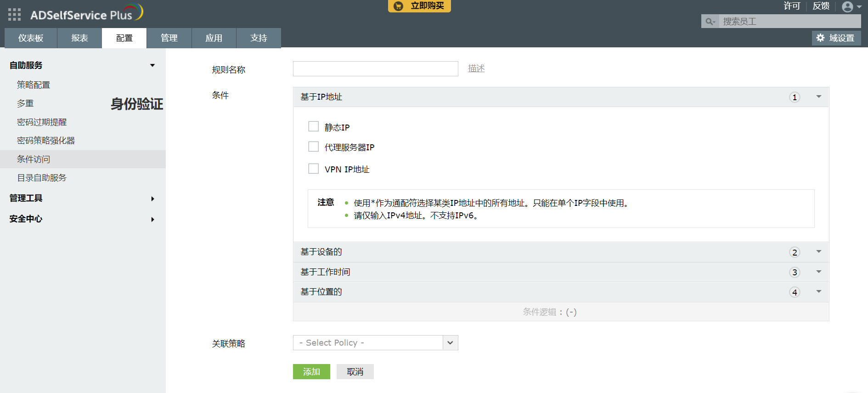Expand the 基于设备的 condition section
Viewport: 868px width, 393px height.
pos(818,252)
